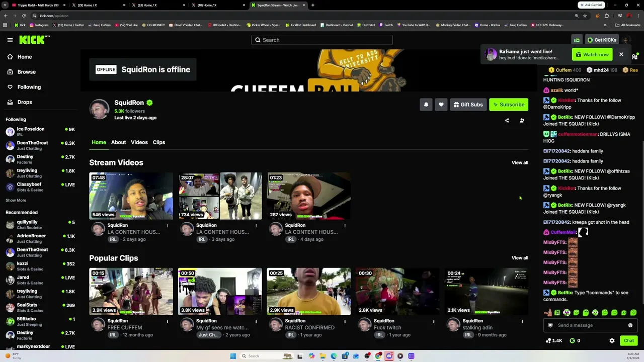This screenshot has height=362, width=644.
Task: Open the chat users list icon
Action: [x=635, y=56]
